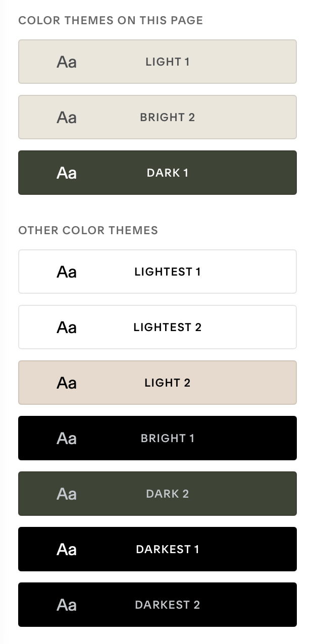
Task: Select the Aa sample on Dark 2
Action: point(67,494)
